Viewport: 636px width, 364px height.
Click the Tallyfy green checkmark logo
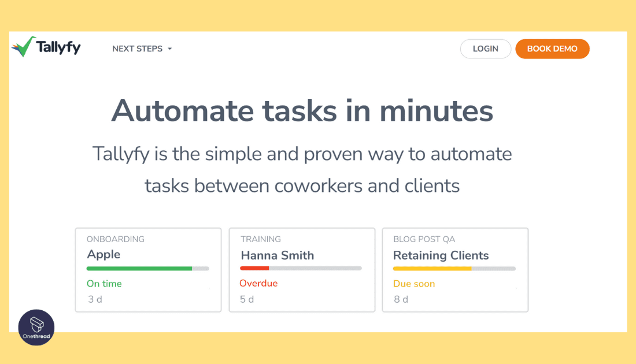click(22, 46)
